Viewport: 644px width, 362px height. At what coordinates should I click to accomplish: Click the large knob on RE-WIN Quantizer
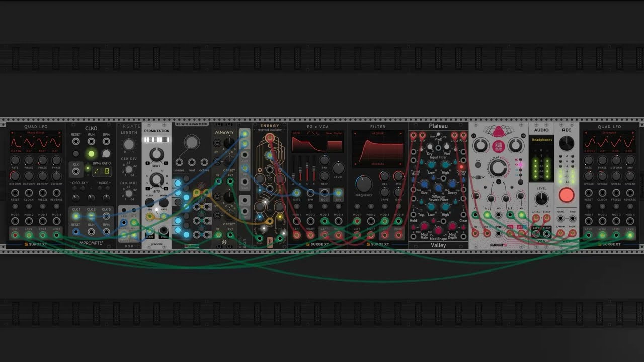click(191, 143)
